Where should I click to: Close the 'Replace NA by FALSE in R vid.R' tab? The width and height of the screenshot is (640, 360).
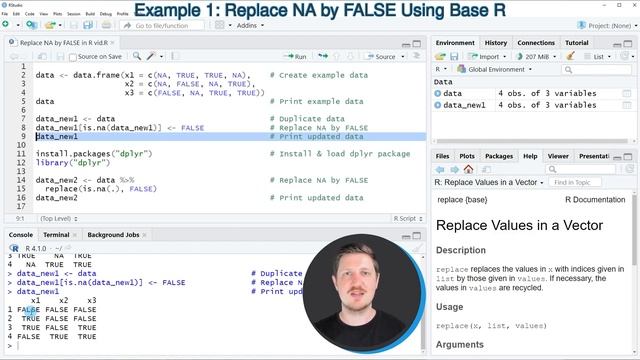click(x=112, y=42)
